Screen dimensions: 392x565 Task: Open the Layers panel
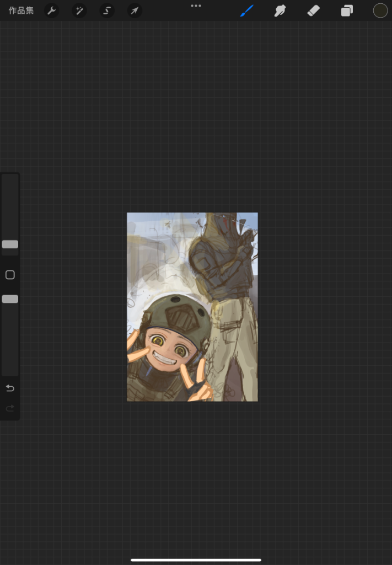347,10
